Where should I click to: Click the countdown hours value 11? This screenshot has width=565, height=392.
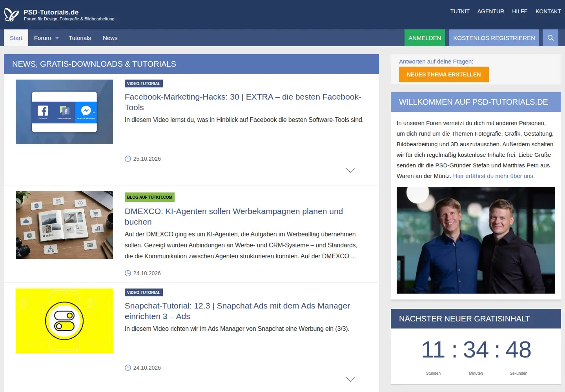click(x=433, y=350)
